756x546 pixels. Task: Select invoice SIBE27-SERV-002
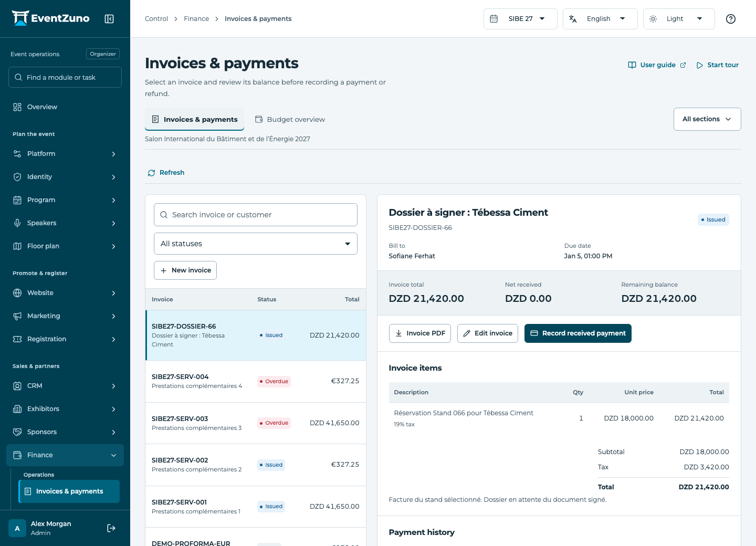[256, 465]
